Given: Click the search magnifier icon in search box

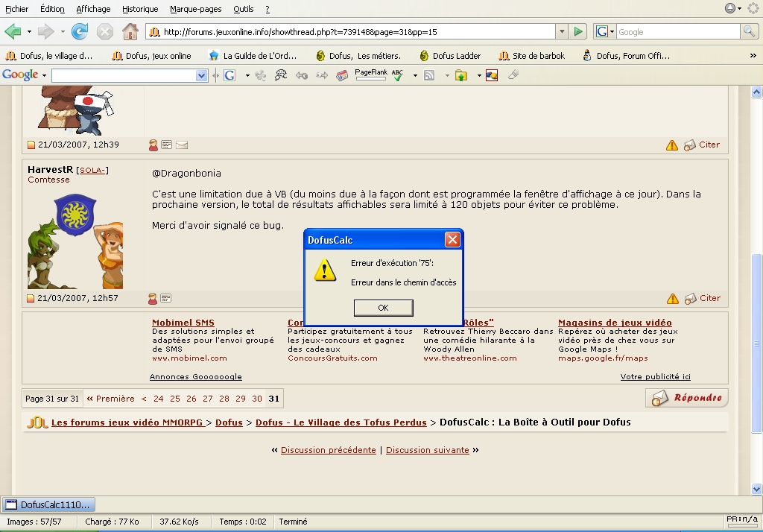Looking at the screenshot, I should tap(749, 31).
